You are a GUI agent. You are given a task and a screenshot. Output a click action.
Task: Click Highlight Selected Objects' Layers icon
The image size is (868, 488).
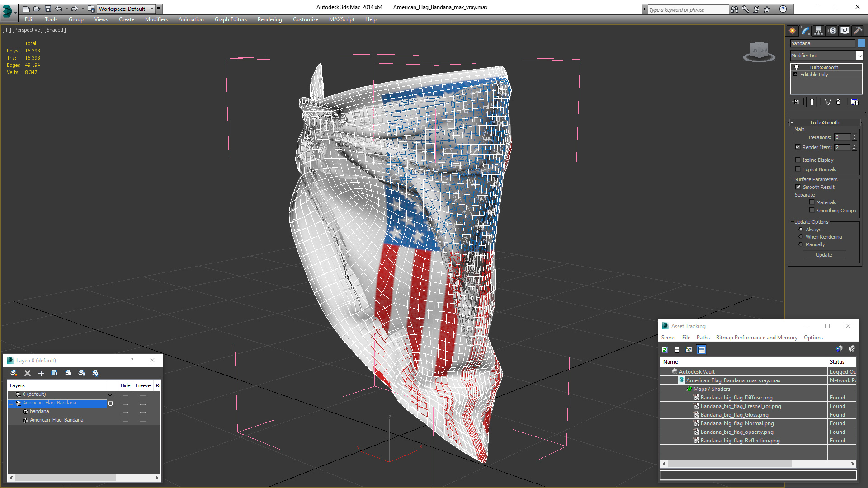point(68,373)
